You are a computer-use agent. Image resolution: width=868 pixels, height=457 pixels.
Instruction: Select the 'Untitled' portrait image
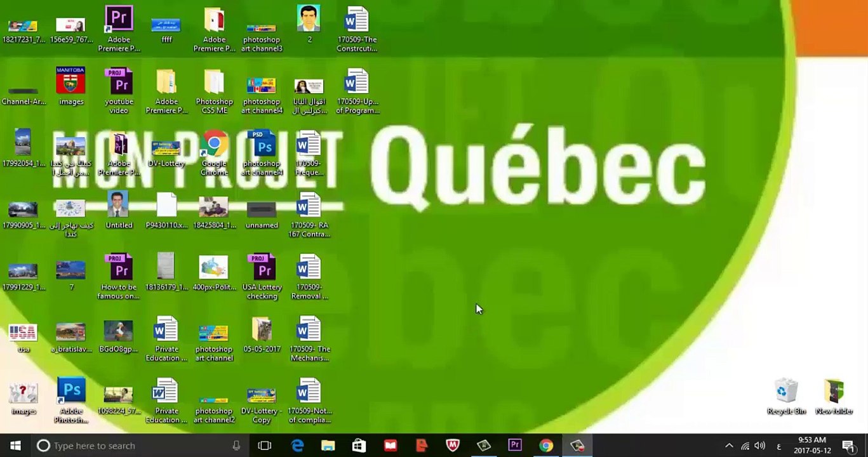[119, 211]
